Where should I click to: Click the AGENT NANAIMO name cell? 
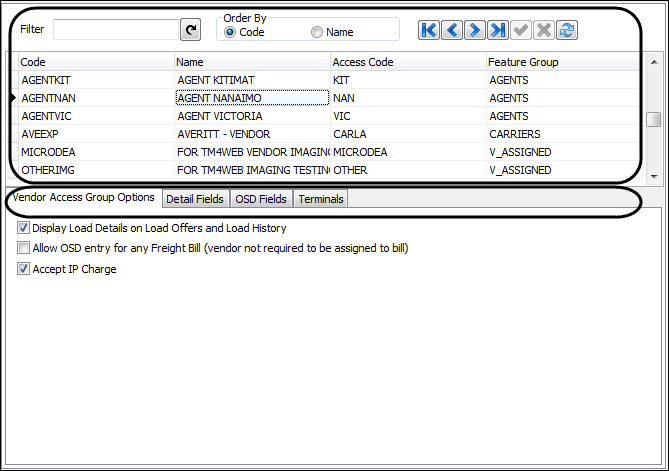[253, 98]
